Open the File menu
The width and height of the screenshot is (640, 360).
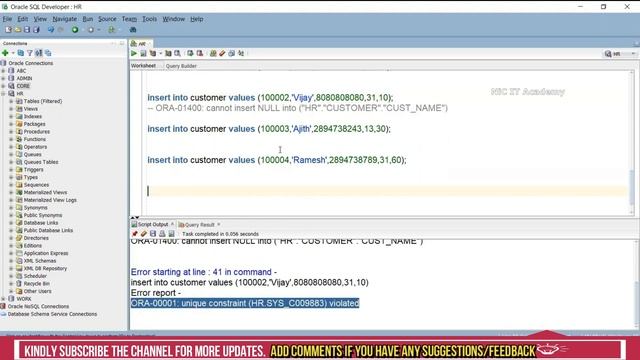pyautogui.click(x=7, y=19)
